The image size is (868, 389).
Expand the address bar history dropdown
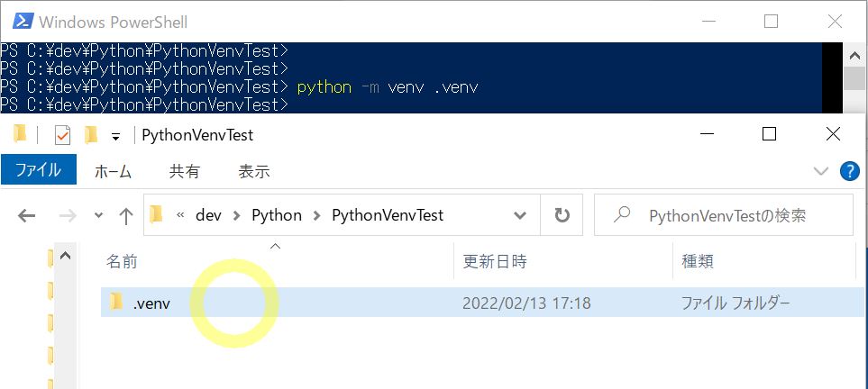[520, 215]
